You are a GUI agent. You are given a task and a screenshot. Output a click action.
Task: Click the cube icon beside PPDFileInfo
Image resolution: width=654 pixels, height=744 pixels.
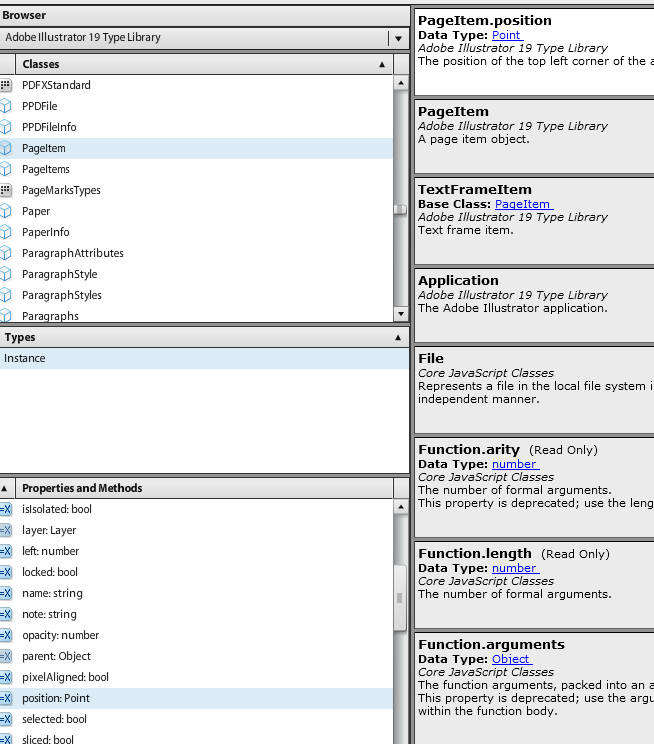[x=5, y=127]
